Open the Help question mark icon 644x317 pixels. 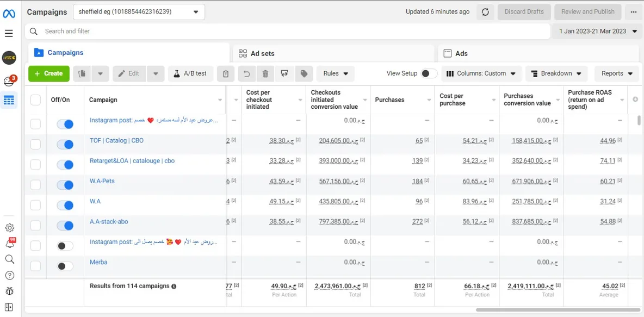(x=10, y=275)
